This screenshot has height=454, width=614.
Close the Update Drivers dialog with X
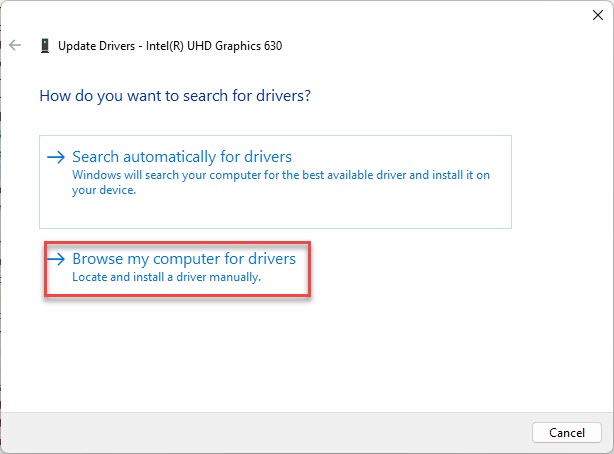tap(598, 15)
